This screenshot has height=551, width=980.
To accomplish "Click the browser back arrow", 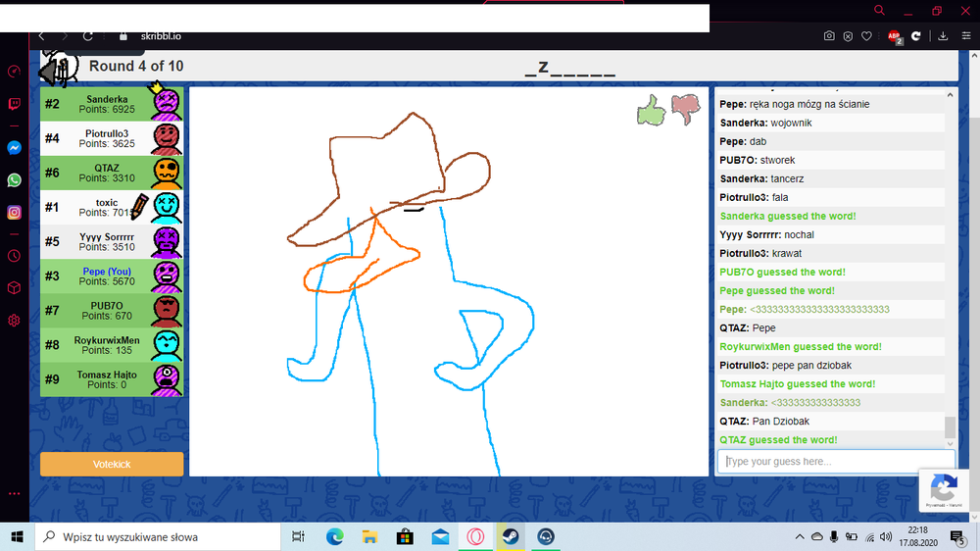I will pos(42,36).
